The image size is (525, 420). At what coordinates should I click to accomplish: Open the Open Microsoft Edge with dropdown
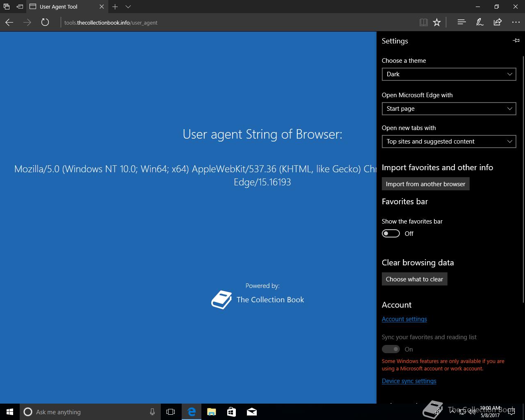(x=449, y=109)
